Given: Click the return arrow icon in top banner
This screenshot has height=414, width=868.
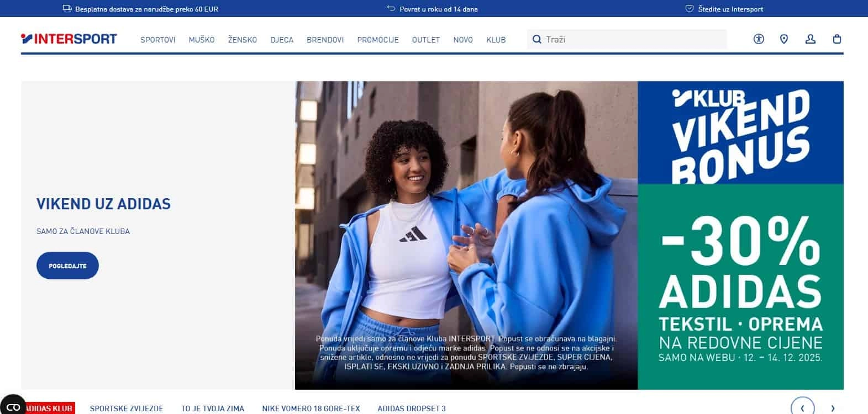Looking at the screenshot, I should (x=391, y=9).
